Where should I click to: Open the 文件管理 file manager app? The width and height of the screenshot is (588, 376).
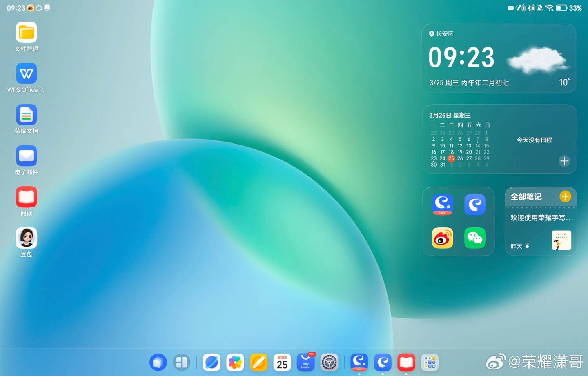(x=26, y=33)
